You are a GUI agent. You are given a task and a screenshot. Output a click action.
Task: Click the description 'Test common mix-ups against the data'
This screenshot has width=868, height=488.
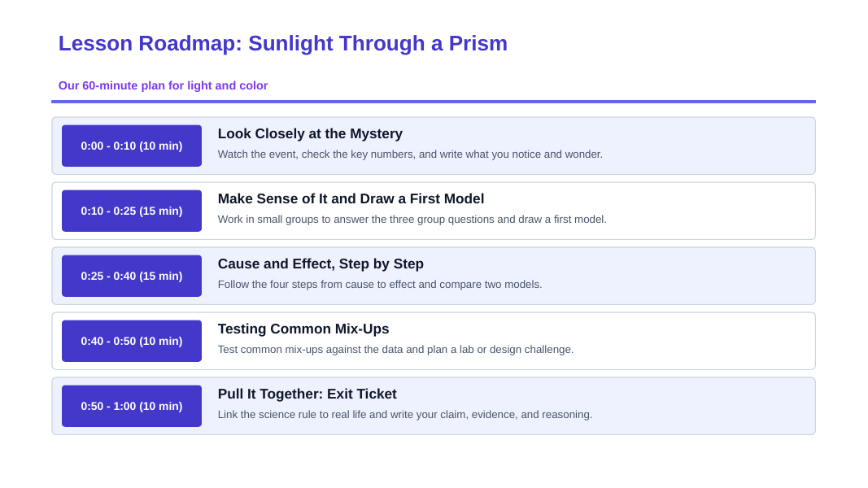point(395,350)
